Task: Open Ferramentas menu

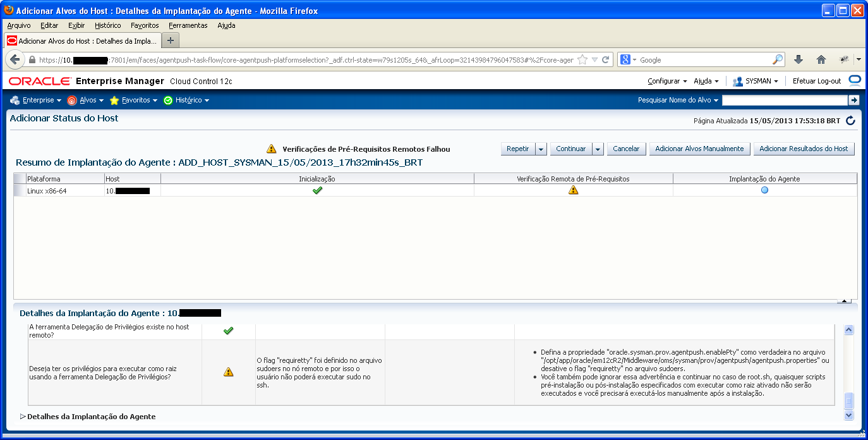Action: (x=188, y=25)
